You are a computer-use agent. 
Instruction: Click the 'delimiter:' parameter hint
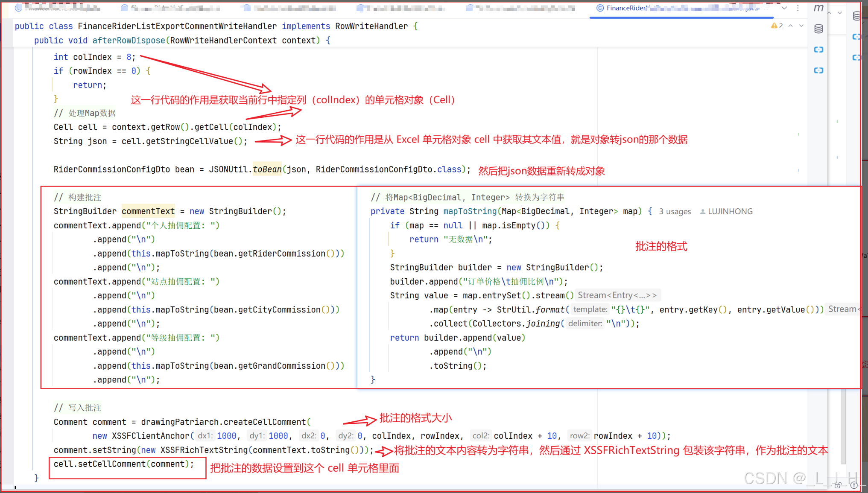pos(585,324)
